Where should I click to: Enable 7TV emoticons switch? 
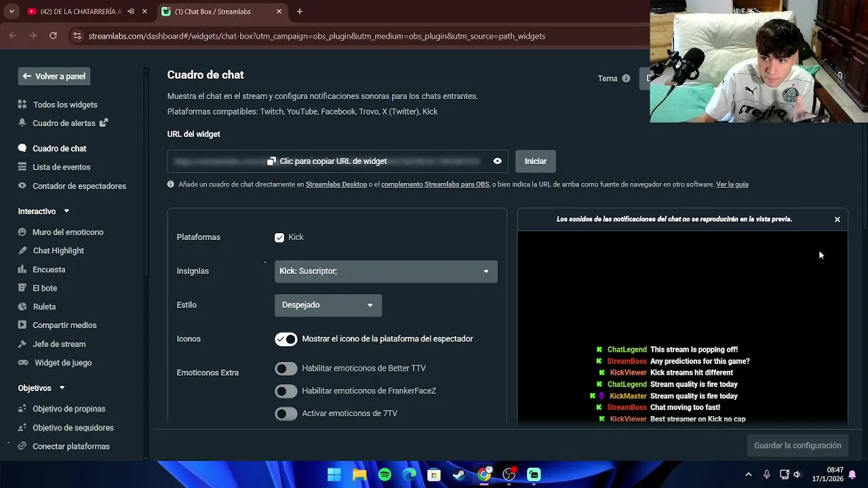pos(286,413)
